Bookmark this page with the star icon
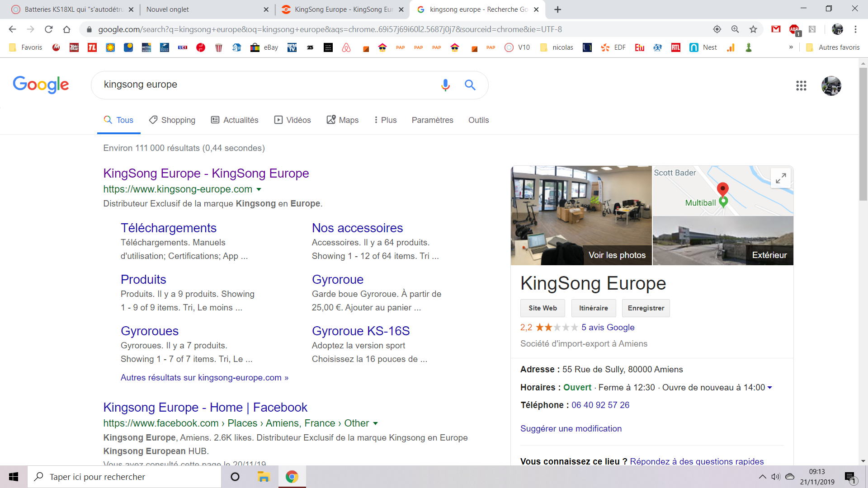 [753, 29]
